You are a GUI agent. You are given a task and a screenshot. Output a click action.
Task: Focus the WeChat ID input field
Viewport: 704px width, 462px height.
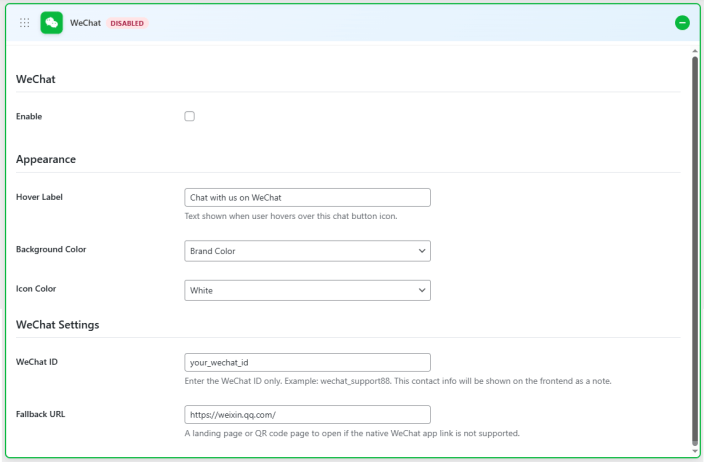pos(307,362)
